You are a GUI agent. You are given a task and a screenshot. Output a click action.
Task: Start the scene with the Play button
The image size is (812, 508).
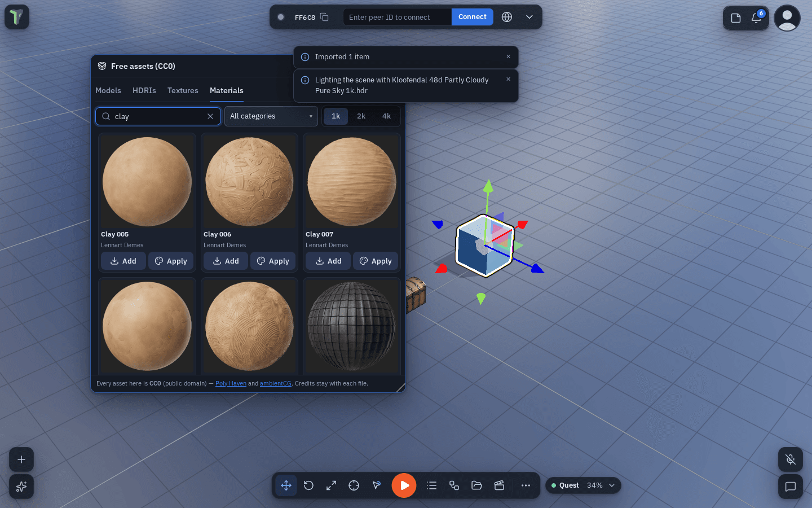click(404, 485)
